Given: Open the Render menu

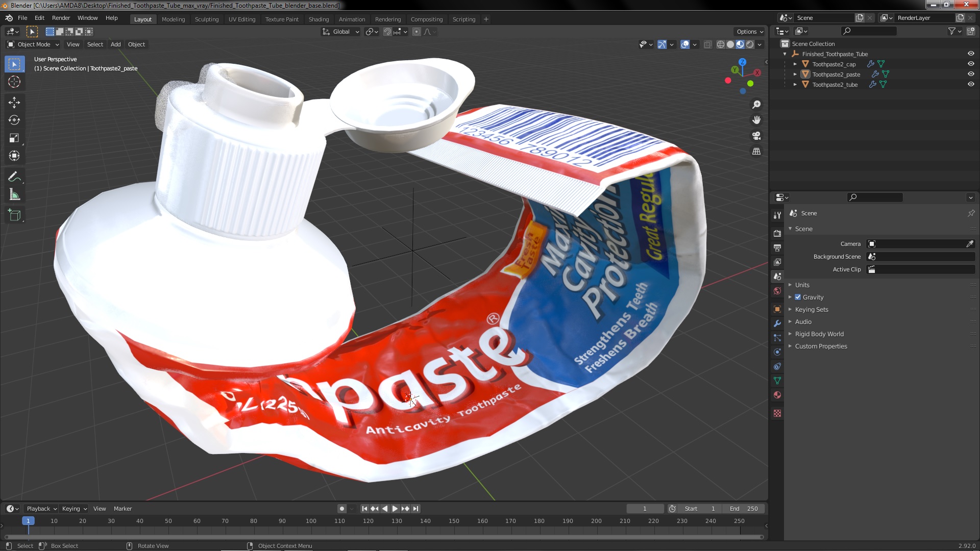Looking at the screenshot, I should 61,18.
